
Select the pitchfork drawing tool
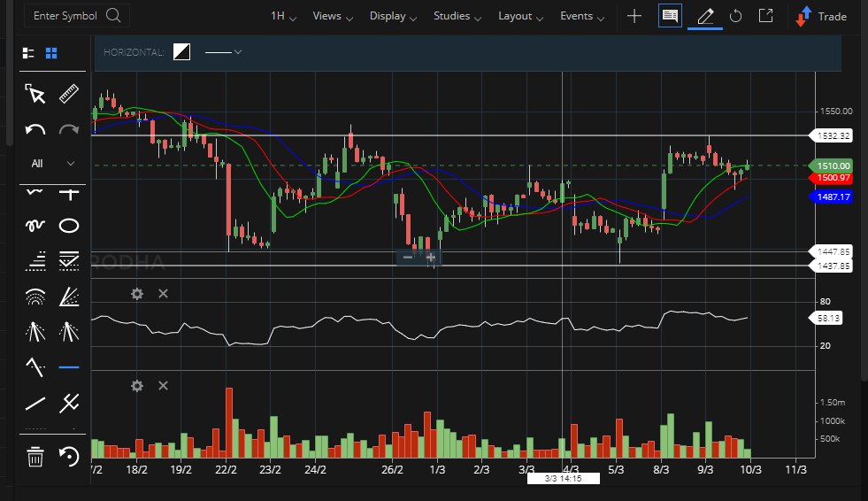tap(69, 403)
